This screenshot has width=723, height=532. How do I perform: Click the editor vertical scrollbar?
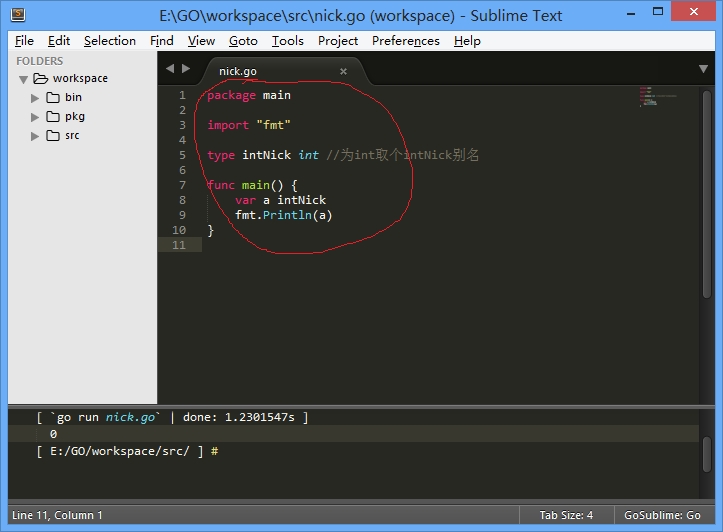[707, 194]
